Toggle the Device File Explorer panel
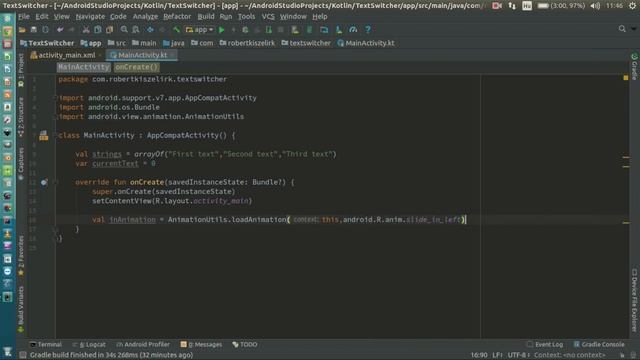The image size is (640, 360). 634,300
